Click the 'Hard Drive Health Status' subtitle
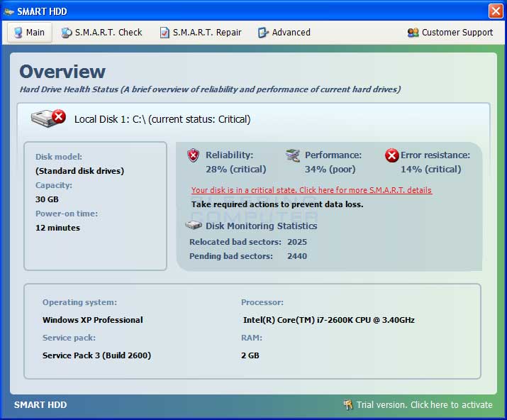 [210, 89]
